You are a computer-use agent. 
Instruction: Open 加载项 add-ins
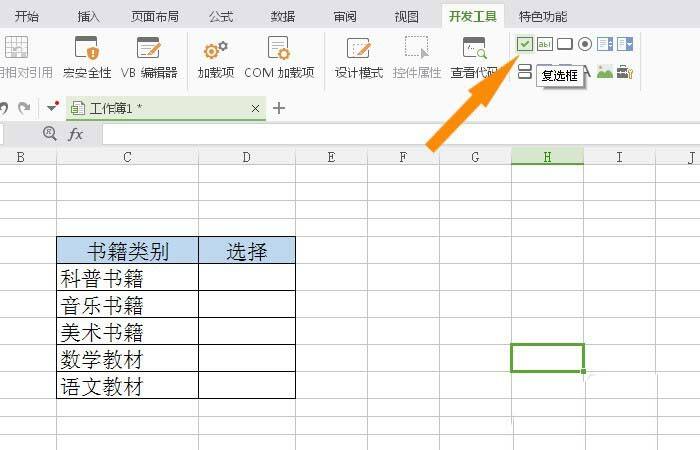point(216,58)
